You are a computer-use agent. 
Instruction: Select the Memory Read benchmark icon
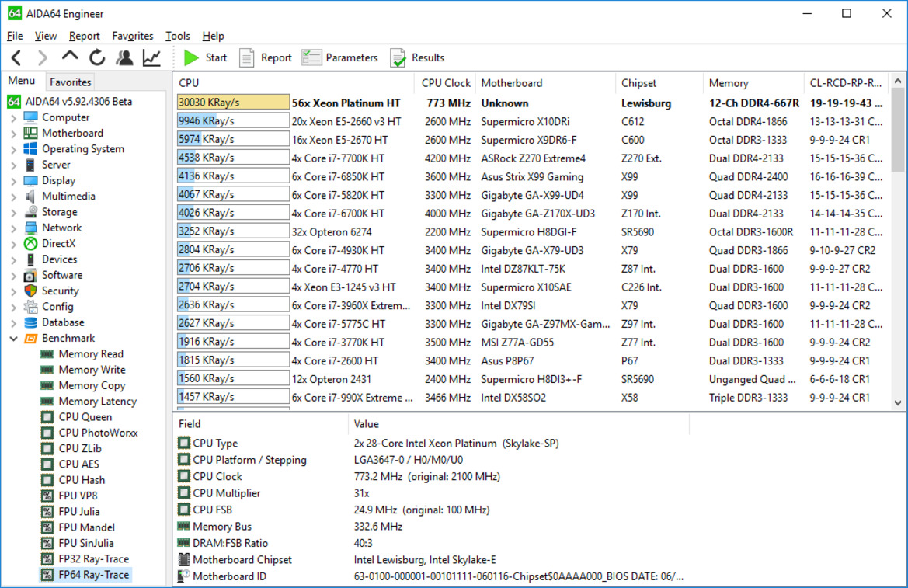point(47,354)
